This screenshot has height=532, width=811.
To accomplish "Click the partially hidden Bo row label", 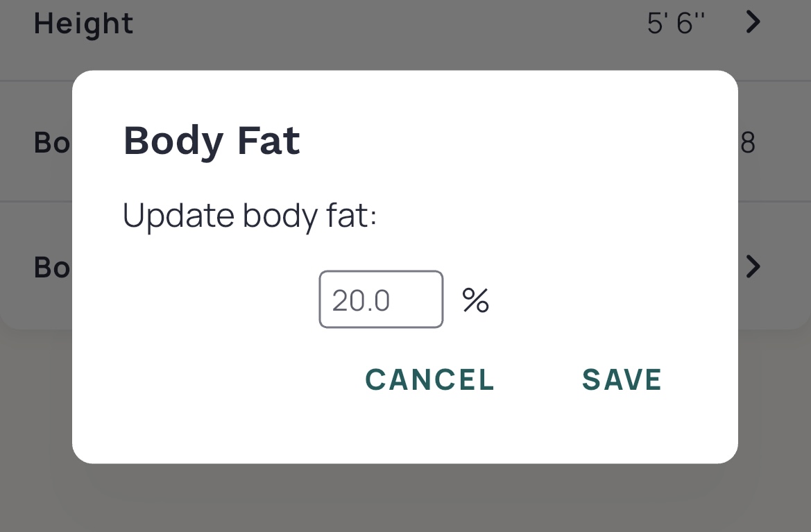I will 50,142.
